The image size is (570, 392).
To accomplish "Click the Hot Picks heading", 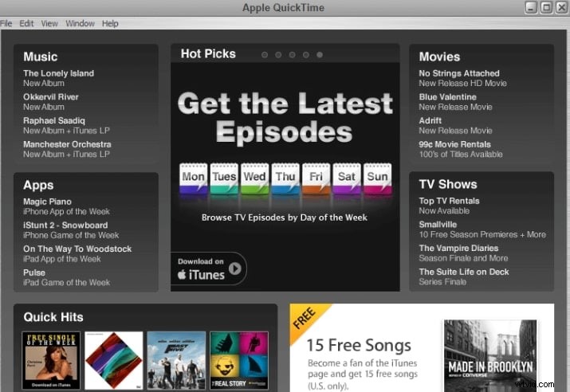I will (208, 53).
